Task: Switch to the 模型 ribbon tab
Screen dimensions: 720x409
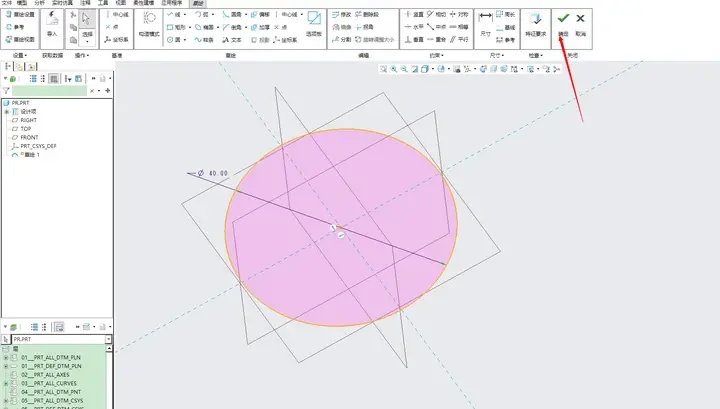Action: 22,3
